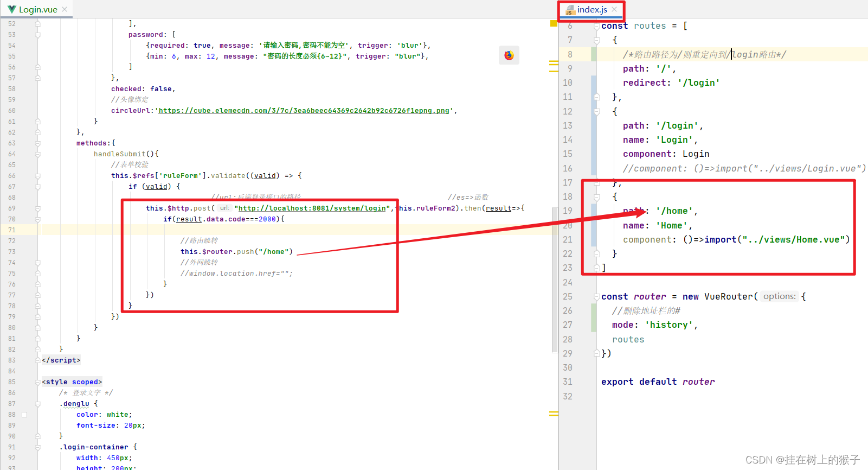This screenshot has height=470, width=868.
Task: Click fold end marker at line 29 in index.js
Action: [596, 353]
